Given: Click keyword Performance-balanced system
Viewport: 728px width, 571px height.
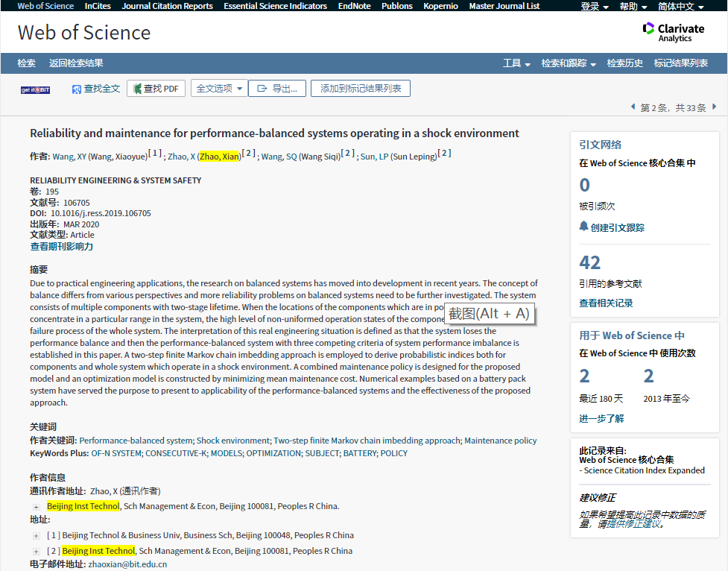Looking at the screenshot, I should [136, 441].
